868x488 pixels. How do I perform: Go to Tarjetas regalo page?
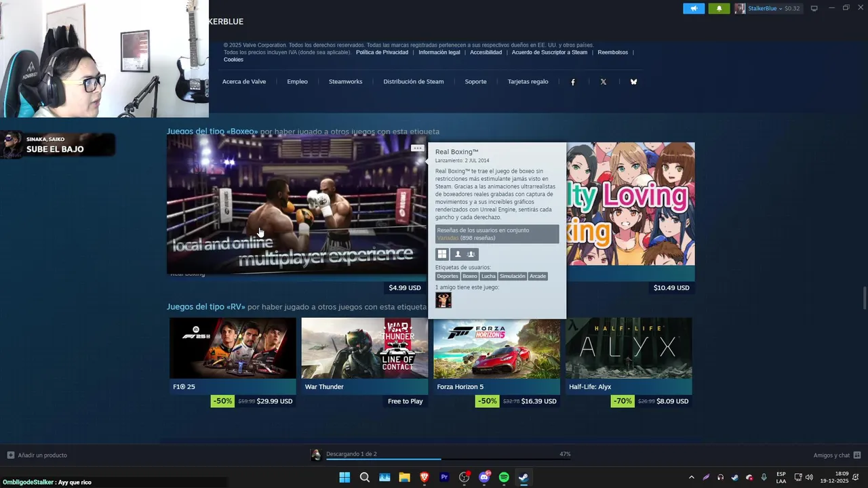click(x=528, y=81)
